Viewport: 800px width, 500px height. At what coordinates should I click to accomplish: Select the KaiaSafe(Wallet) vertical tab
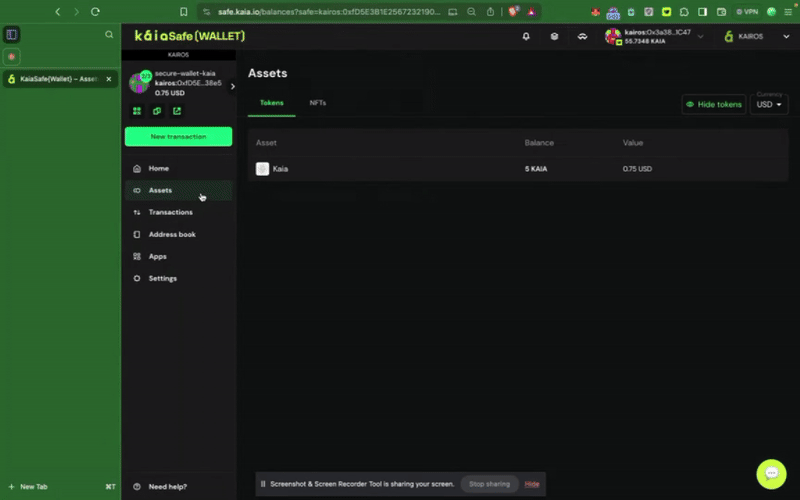[x=60, y=79]
